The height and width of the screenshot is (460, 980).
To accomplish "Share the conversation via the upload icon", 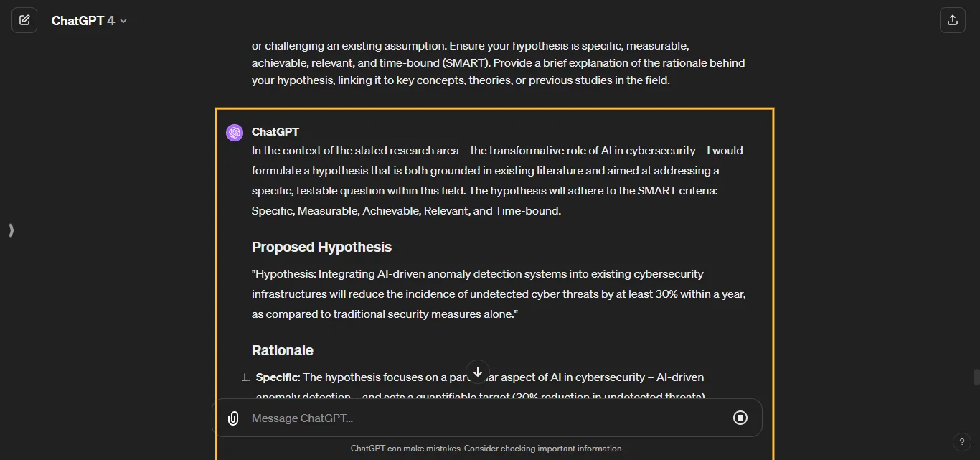I will tap(953, 19).
